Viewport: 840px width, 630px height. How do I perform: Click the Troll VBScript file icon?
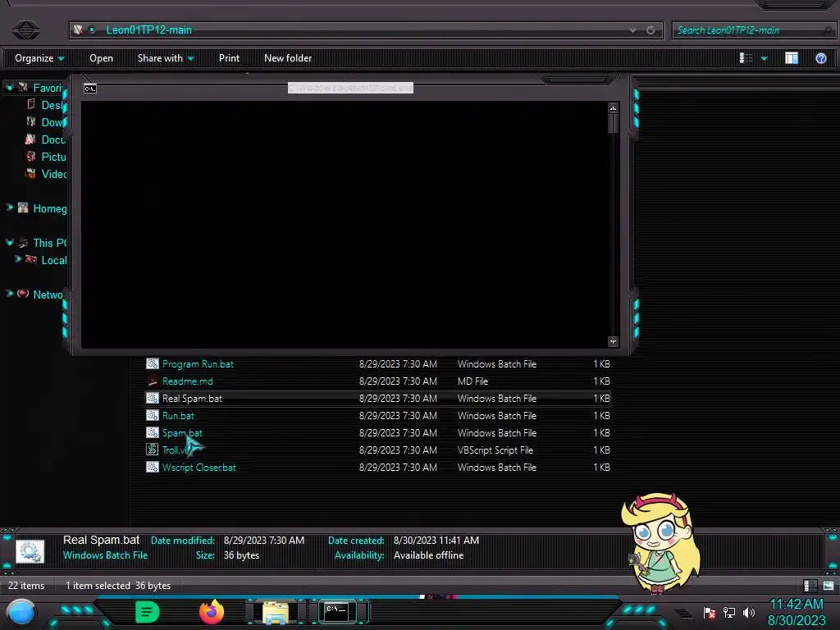[152, 450]
